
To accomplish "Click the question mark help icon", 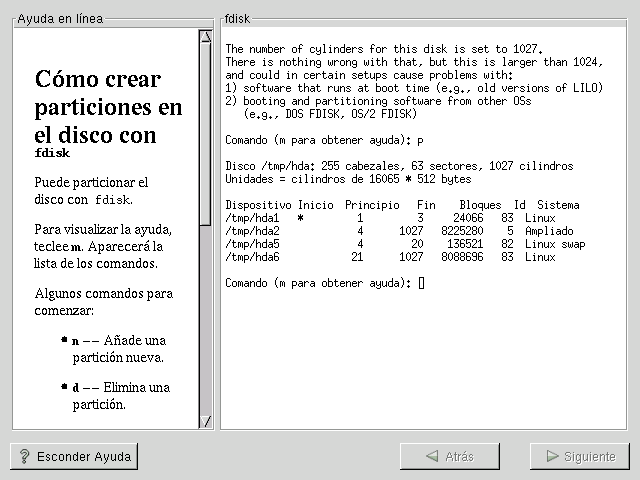I will [x=25, y=457].
